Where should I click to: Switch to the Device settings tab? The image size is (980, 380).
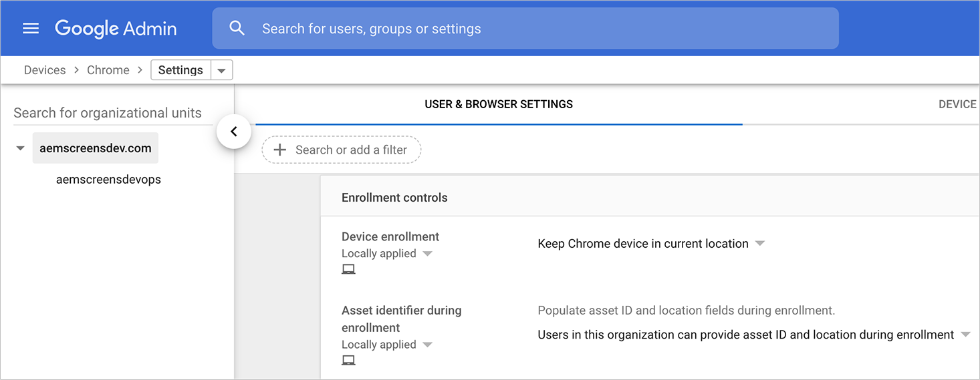(957, 104)
